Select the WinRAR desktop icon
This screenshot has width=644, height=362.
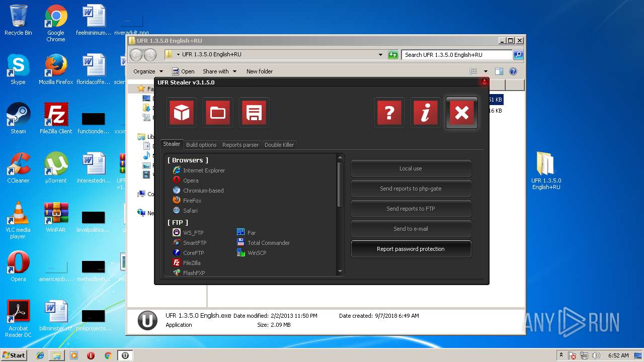(x=56, y=218)
